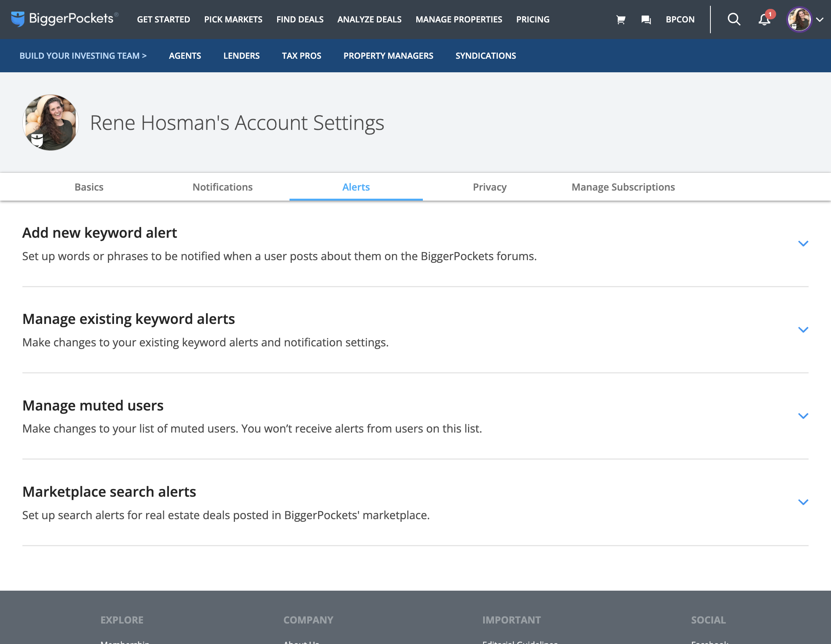Open the Analyze Deals menu
Image resolution: width=831 pixels, height=644 pixels.
pos(369,19)
